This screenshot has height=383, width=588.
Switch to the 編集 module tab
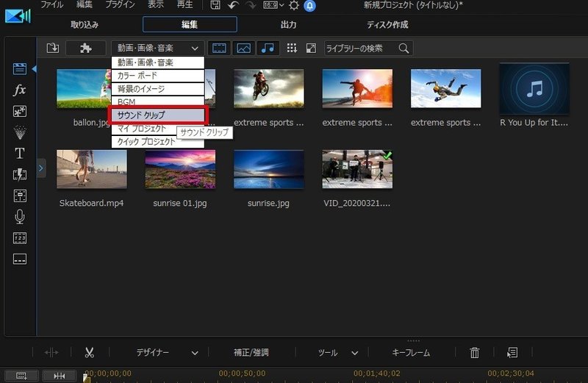pos(190,25)
